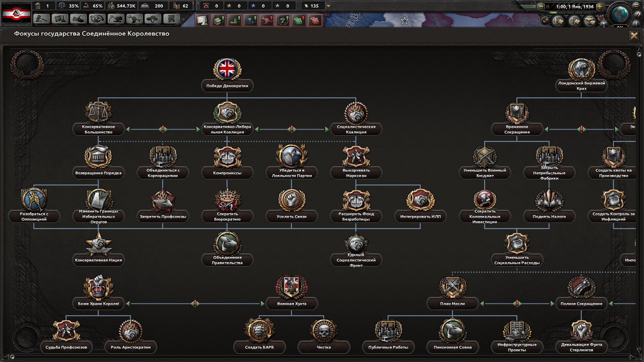This screenshot has height=362, width=644.
Task: Click the country flag in top-left
Action: [16, 13]
